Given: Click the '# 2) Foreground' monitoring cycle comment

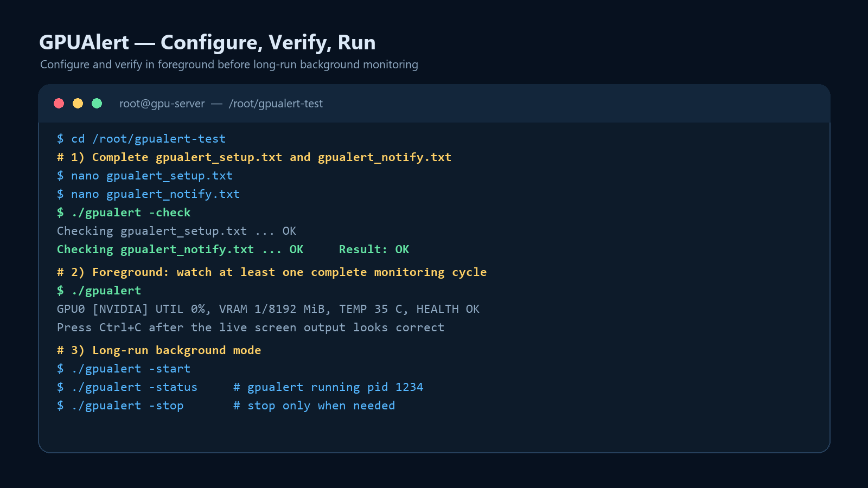Looking at the screenshot, I should pos(272,272).
